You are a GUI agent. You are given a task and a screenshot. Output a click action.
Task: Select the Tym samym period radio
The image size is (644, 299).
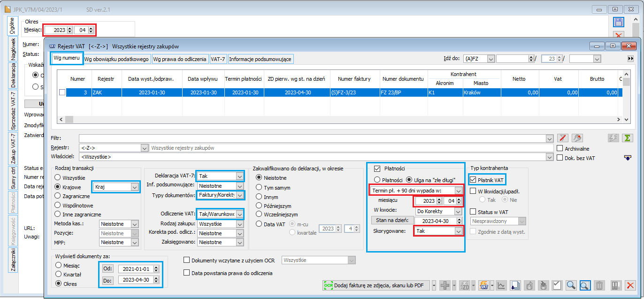coord(259,187)
